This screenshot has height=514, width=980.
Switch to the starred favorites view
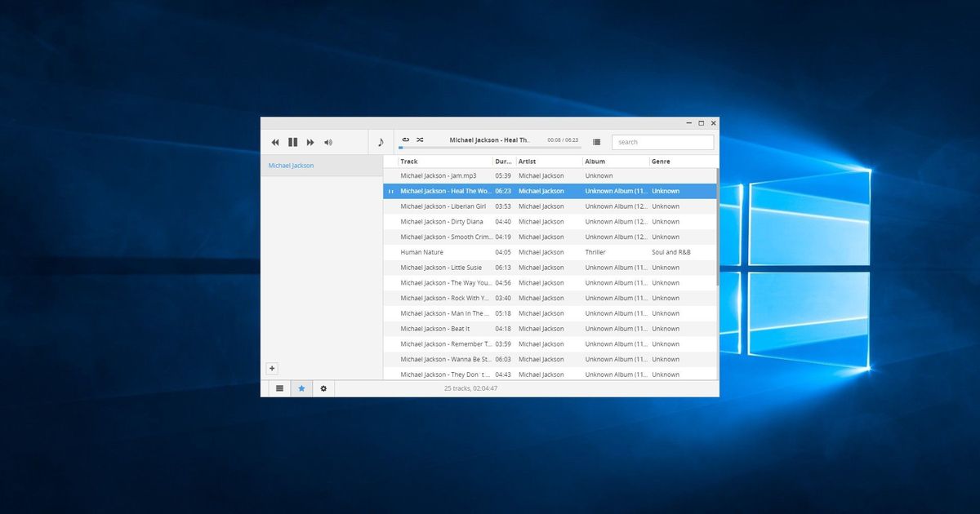tap(301, 388)
